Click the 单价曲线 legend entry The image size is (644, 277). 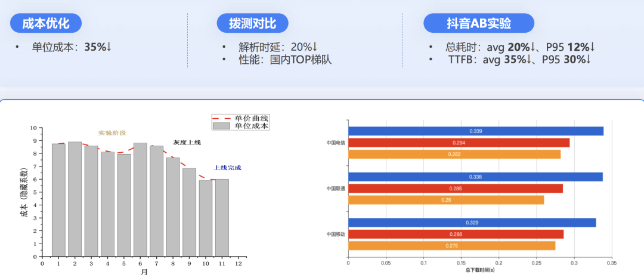(x=241, y=118)
